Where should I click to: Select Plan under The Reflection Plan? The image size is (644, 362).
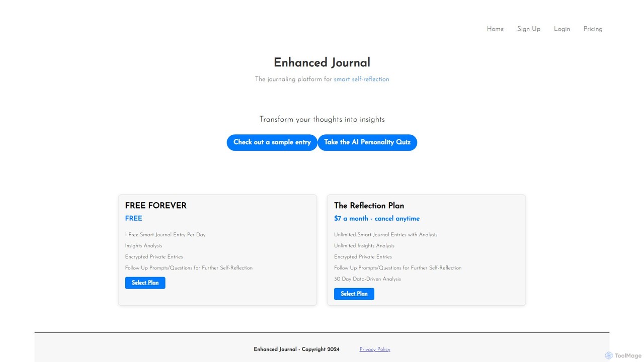[354, 294]
